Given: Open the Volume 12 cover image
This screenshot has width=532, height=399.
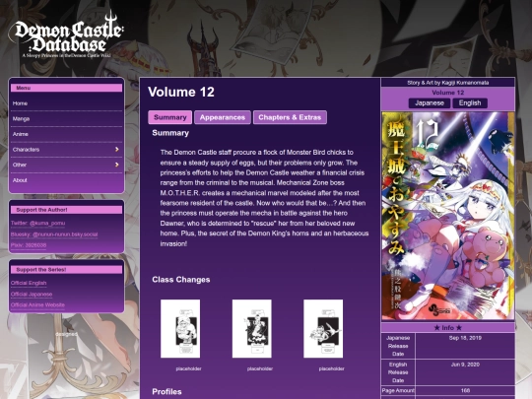Looking at the screenshot, I should 448,216.
